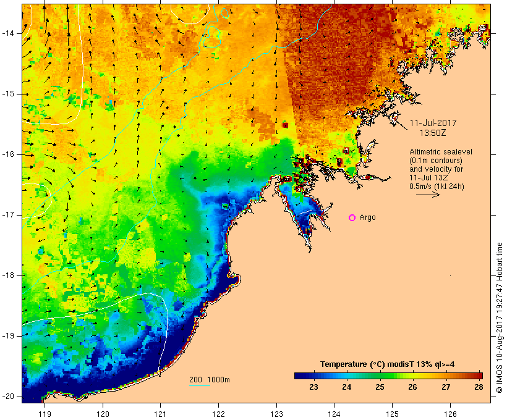Screen dimensions: 507x420
Task: Click the colorbar dark red 28 degree end
Action: coord(479,376)
